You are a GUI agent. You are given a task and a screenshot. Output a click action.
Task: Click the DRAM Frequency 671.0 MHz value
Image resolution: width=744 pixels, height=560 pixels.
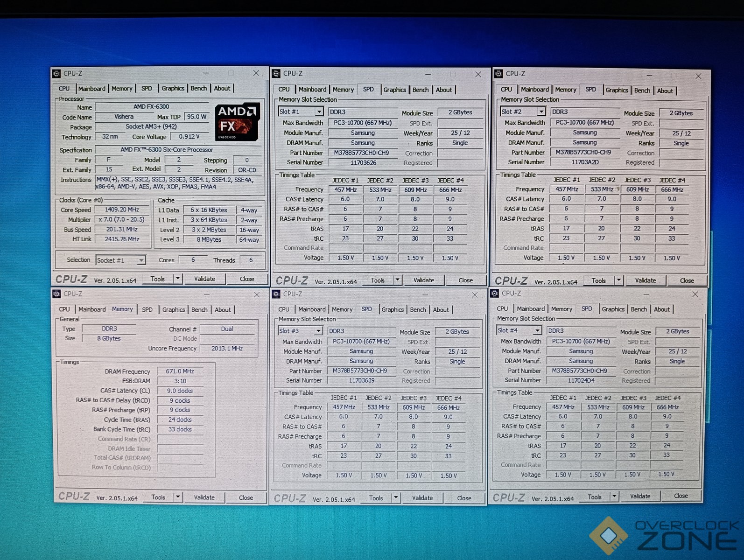coord(180,371)
